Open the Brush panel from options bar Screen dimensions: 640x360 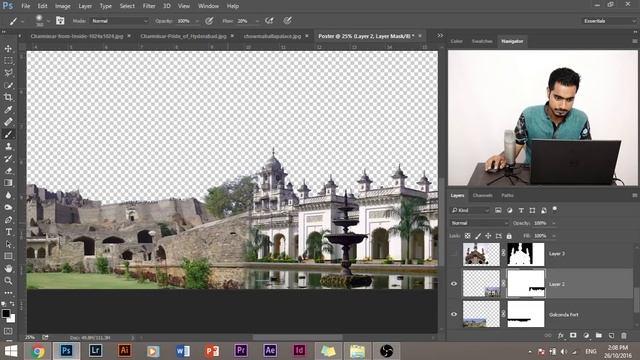[x=60, y=20]
